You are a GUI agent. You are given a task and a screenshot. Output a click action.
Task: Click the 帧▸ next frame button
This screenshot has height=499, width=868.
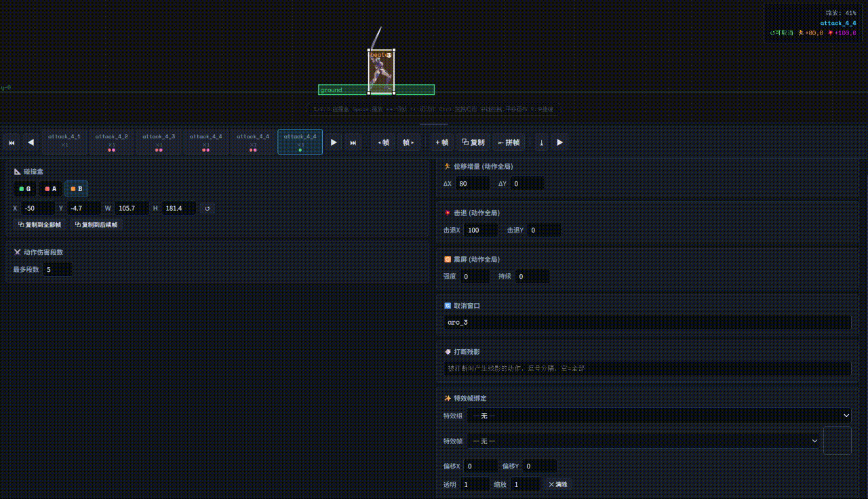(x=408, y=142)
